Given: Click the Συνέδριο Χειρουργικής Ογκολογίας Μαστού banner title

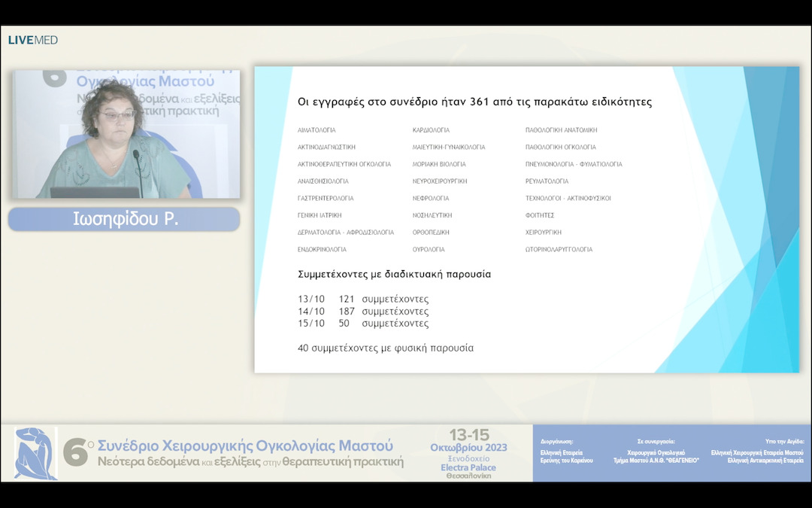Looking at the screenshot, I should 245,446.
